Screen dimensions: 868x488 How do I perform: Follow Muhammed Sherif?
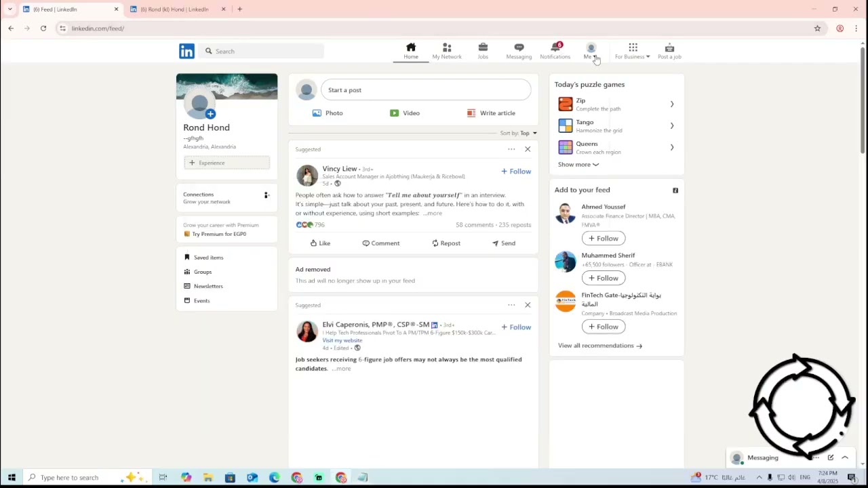coord(604,278)
